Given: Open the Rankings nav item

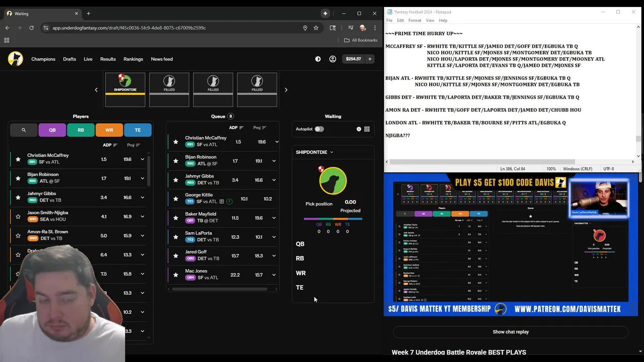Looking at the screenshot, I should tap(133, 59).
